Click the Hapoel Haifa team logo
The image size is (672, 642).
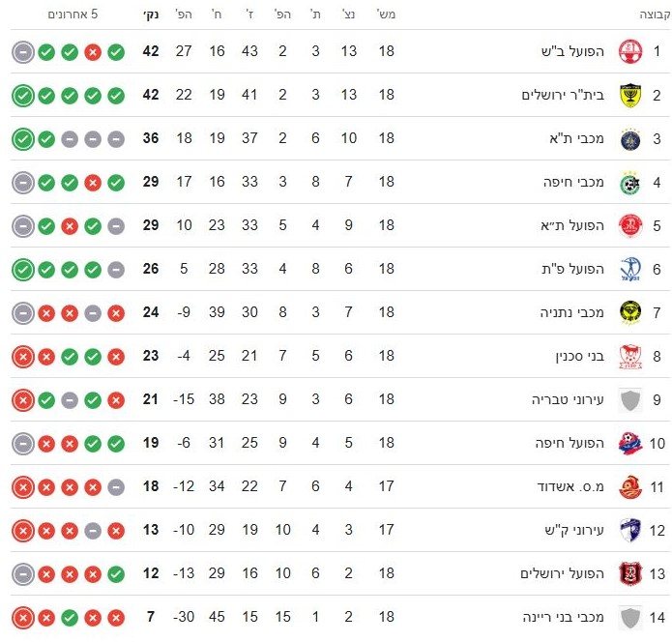(630, 443)
